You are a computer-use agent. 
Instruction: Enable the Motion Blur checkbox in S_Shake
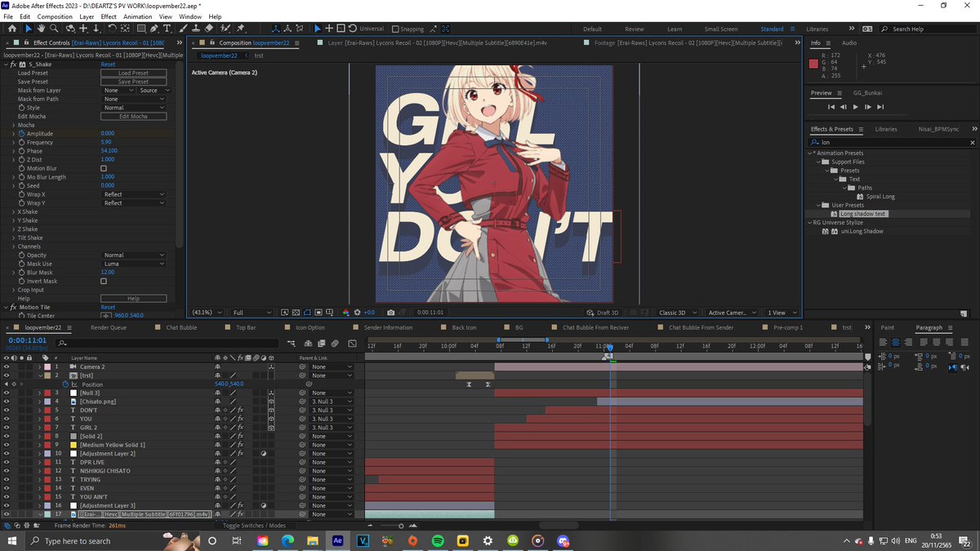(103, 168)
